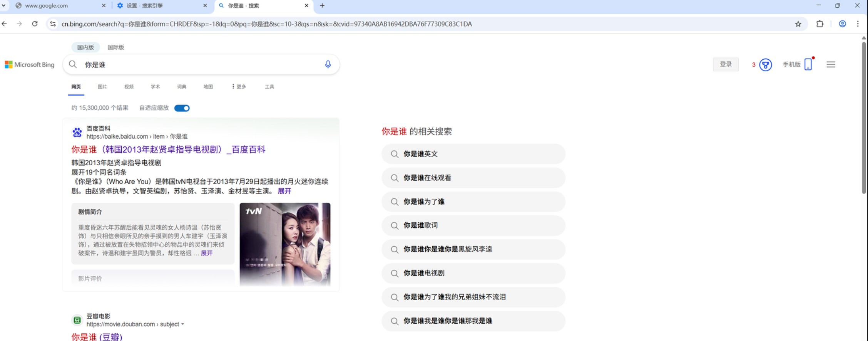
Task: Search related query 你是谁电视剧
Action: pyautogui.click(x=473, y=273)
